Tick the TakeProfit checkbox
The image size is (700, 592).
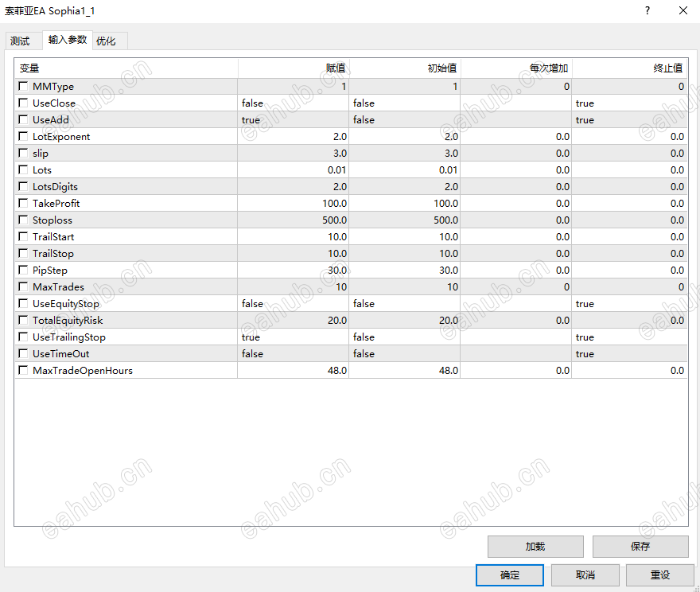[23, 203]
